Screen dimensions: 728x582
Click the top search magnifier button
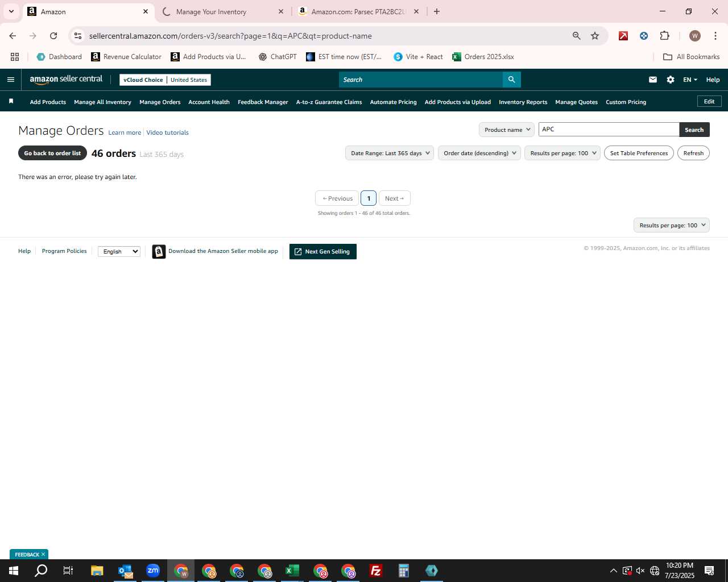coord(511,80)
